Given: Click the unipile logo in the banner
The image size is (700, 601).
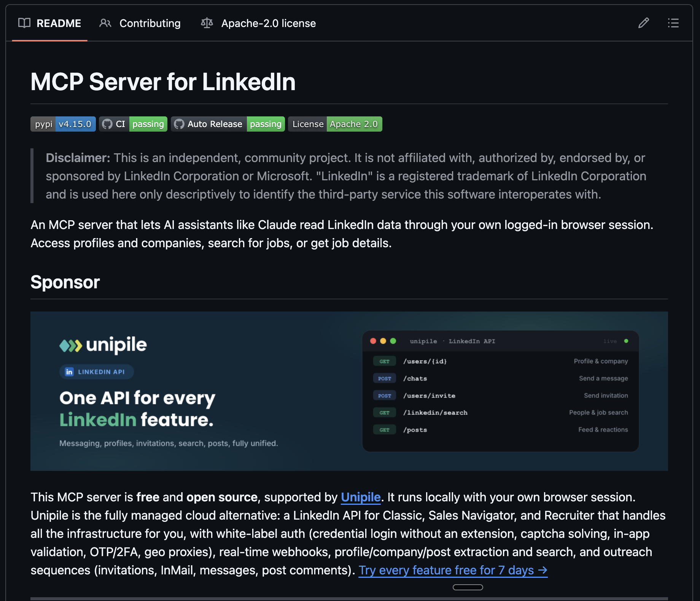Looking at the screenshot, I should 103,345.
